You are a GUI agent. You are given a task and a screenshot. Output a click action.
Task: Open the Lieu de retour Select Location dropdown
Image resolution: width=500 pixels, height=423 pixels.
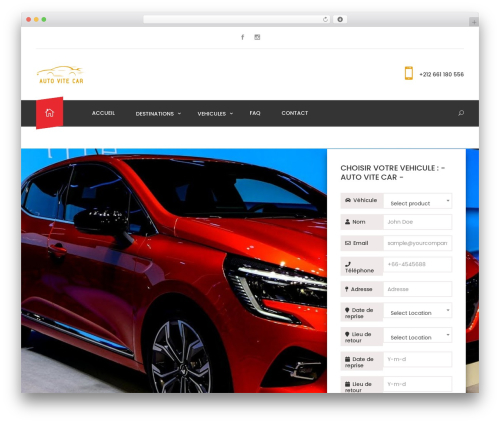(418, 335)
